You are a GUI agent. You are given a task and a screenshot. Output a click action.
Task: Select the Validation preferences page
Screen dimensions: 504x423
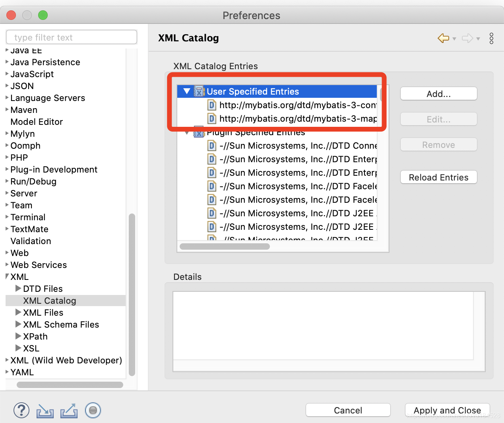click(x=31, y=241)
